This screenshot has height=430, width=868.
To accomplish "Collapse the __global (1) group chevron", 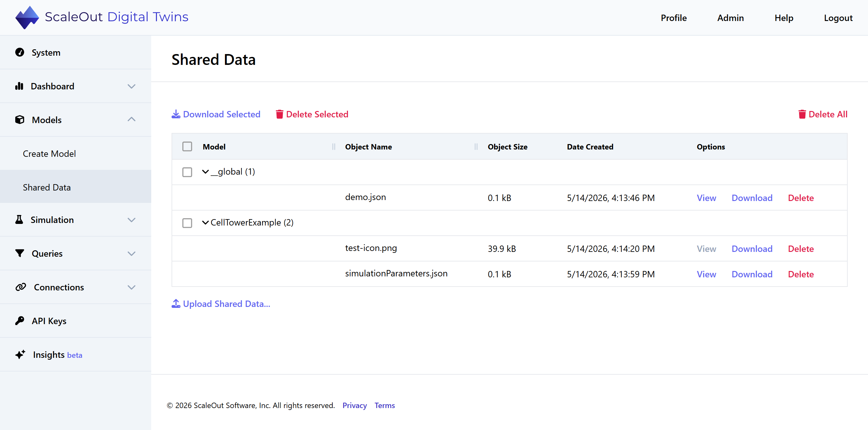I will coord(205,172).
